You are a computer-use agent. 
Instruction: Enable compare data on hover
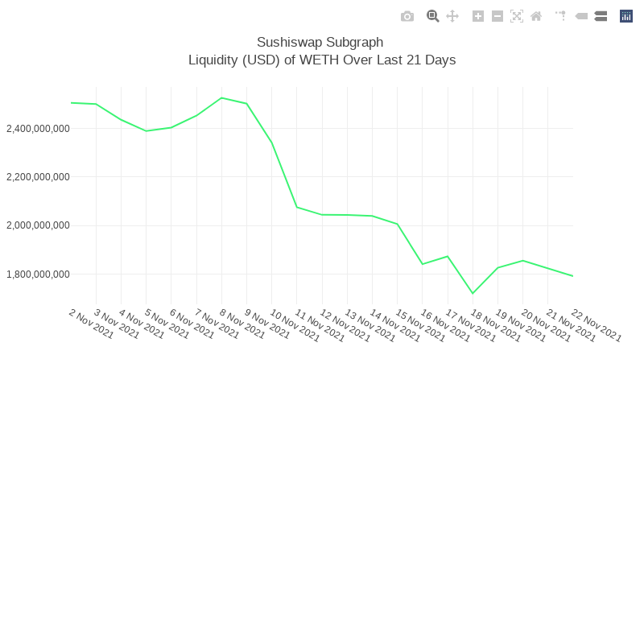coord(601,16)
